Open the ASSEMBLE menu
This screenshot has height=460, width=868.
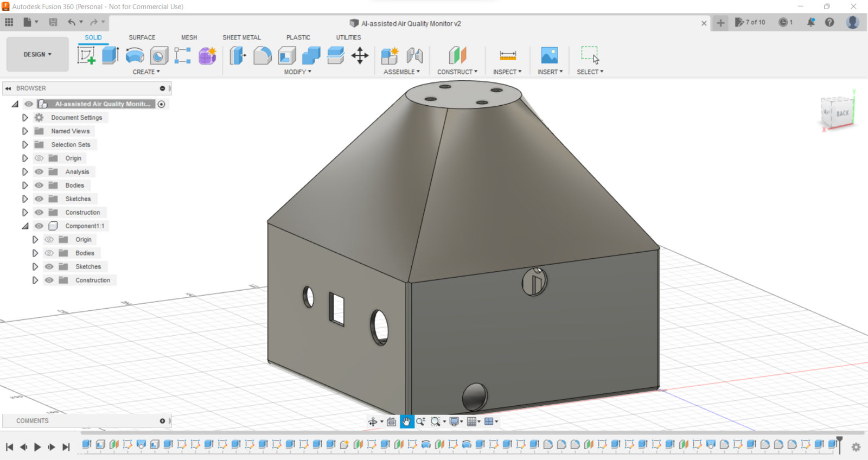click(x=401, y=72)
